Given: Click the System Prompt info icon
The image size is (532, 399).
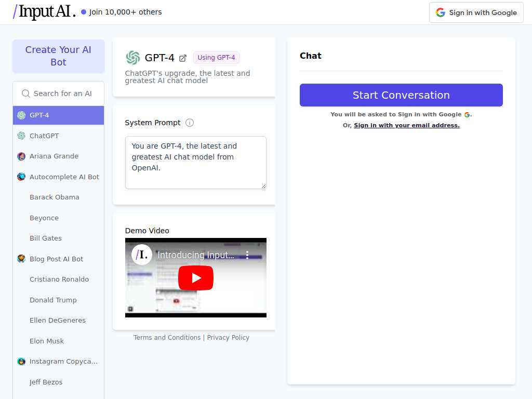Looking at the screenshot, I should click(190, 123).
